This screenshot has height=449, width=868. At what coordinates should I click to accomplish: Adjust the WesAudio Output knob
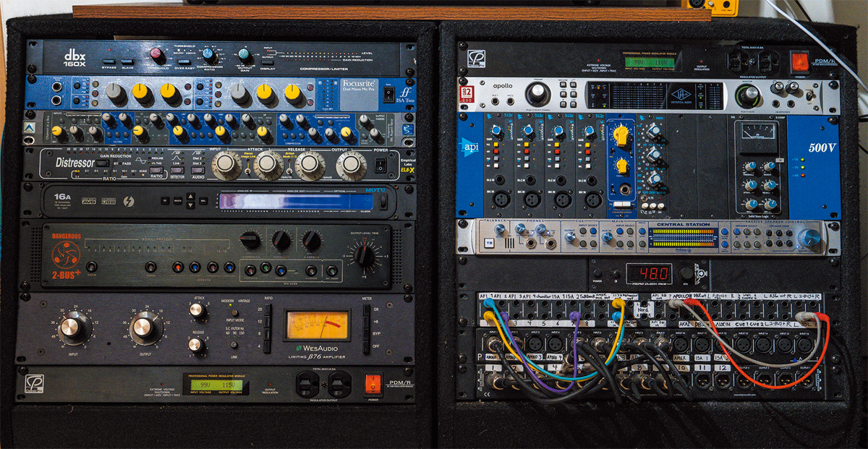(x=145, y=328)
